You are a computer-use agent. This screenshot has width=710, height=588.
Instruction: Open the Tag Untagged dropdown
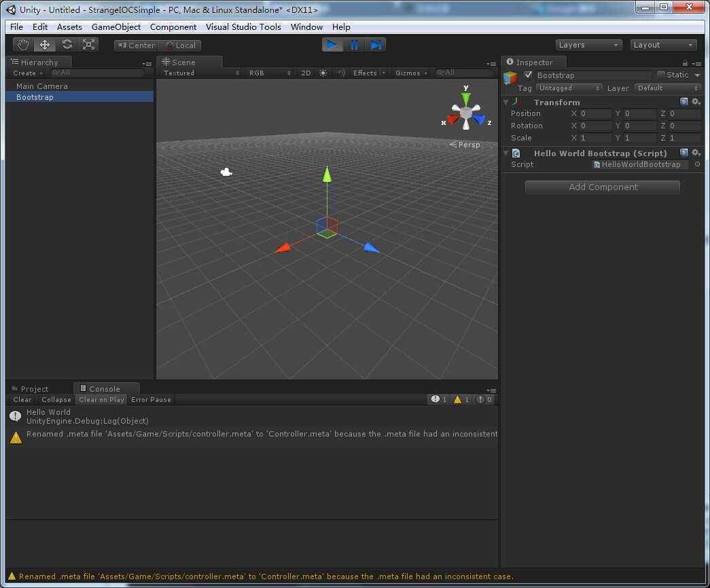(x=569, y=88)
